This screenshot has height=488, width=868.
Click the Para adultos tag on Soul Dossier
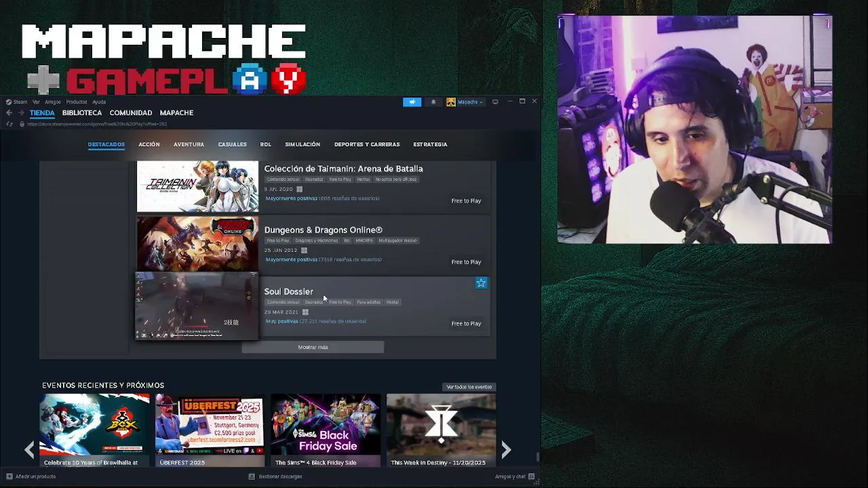(369, 302)
